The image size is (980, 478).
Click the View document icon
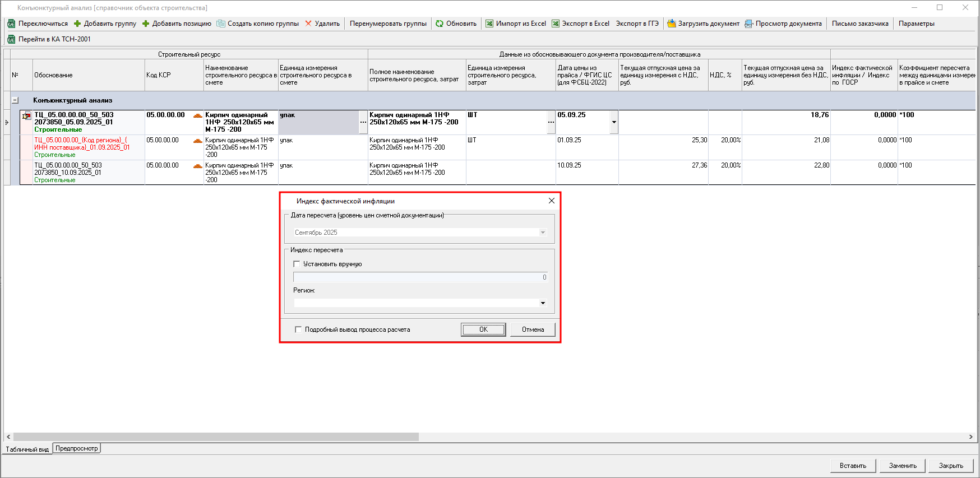[x=748, y=24]
